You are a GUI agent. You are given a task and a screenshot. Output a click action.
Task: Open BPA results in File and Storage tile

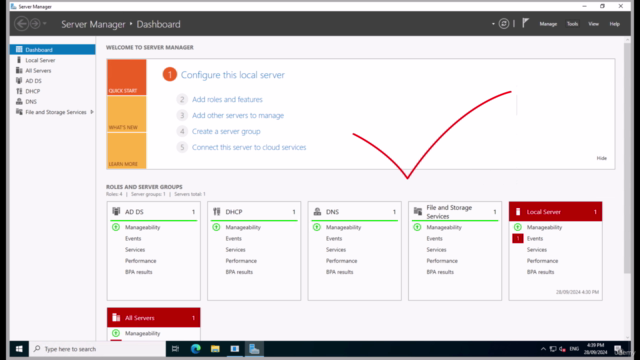point(440,272)
